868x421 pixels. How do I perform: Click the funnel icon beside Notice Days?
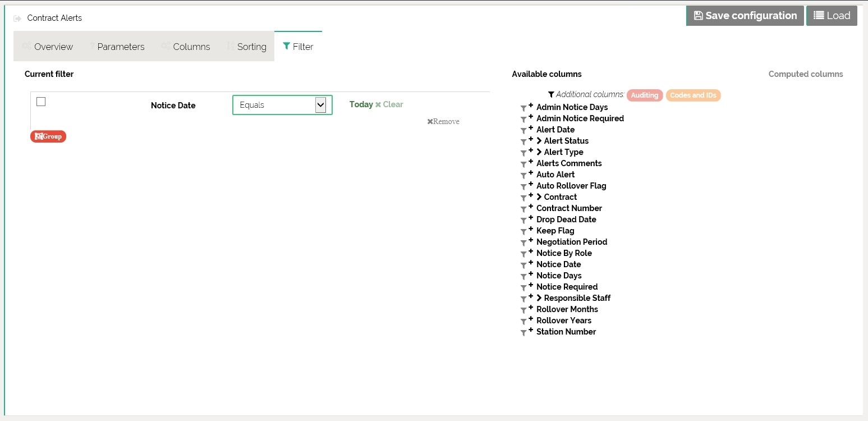point(523,276)
